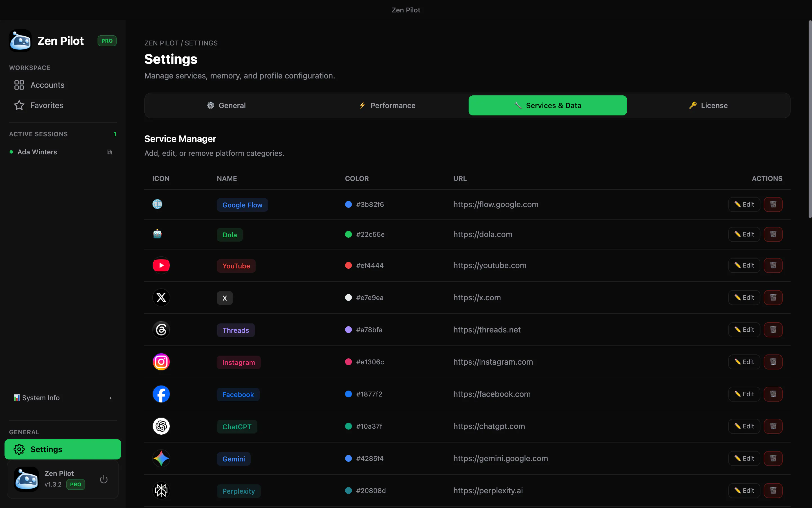812x508 pixels.
Task: Click the power icon next to v1.3.2
Action: 104,479
